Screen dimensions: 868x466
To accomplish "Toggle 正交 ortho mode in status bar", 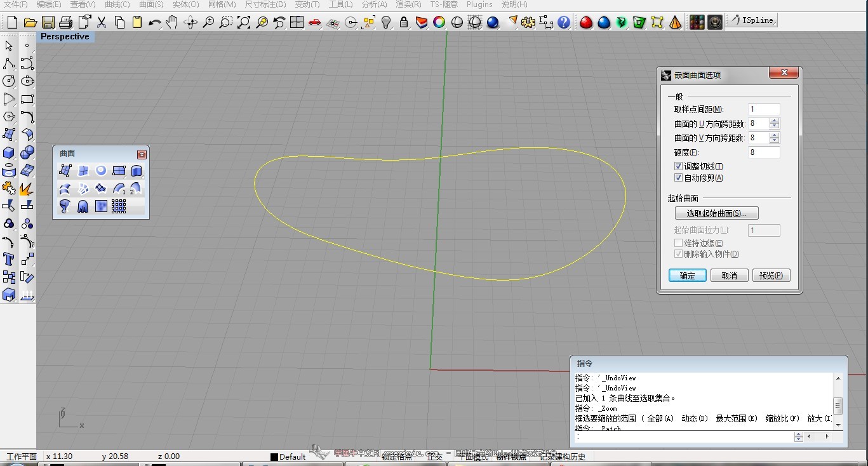I will 435,456.
